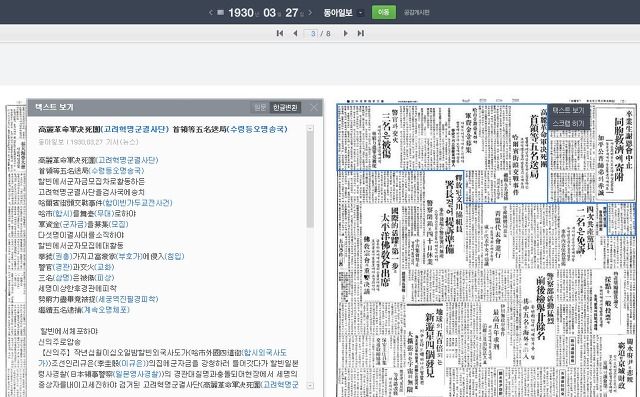Click the 新遊星 四個發見 article

pos(429,345)
